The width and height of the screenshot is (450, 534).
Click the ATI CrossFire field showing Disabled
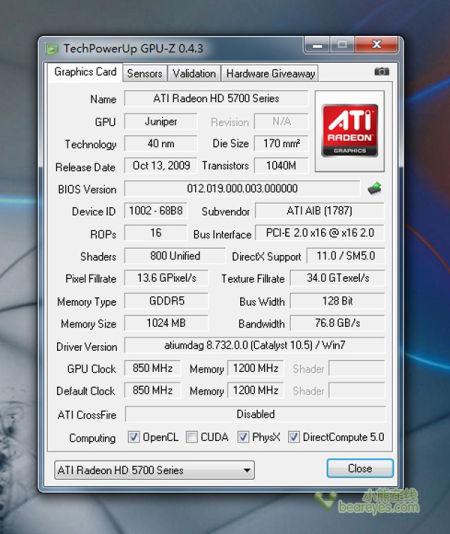pyautogui.click(x=255, y=414)
